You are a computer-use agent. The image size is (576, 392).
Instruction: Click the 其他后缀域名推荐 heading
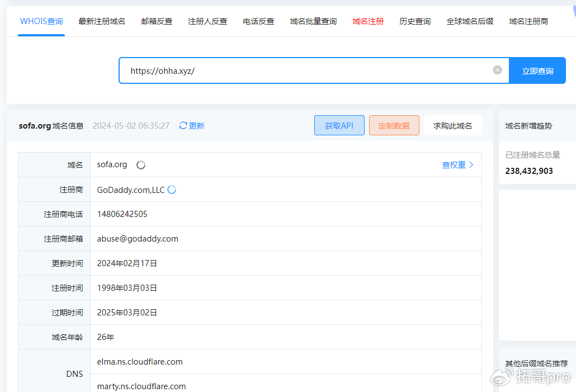click(536, 363)
